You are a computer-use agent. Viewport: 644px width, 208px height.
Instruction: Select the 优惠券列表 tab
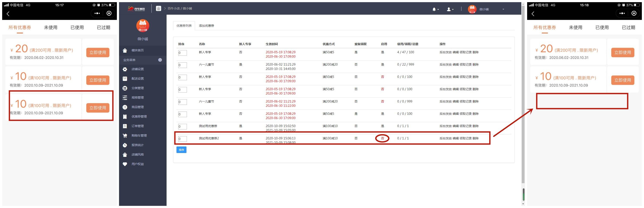pos(184,26)
